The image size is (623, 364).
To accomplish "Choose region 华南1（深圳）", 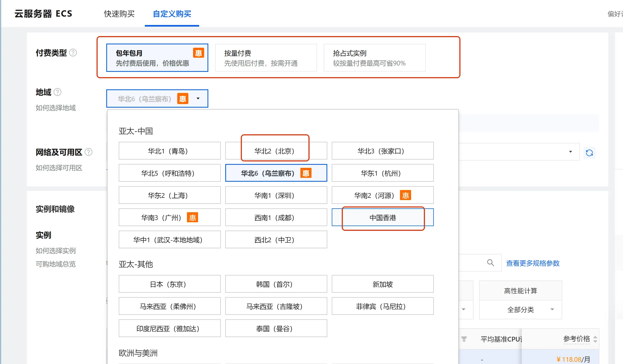I will 276,195.
